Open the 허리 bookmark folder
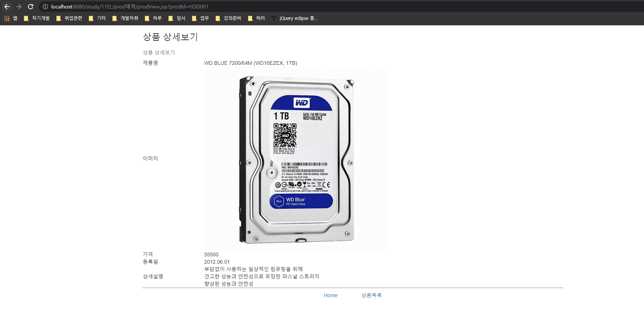This screenshot has width=644, height=316. 256,18
